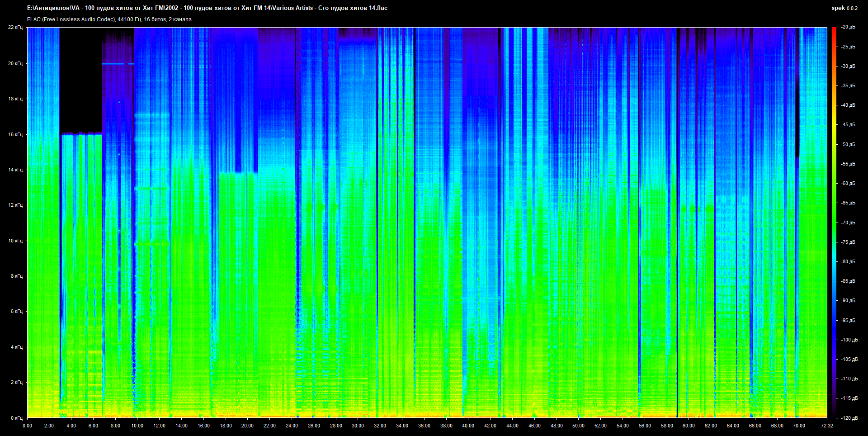Click the spek 0.8.2 version label
The image size is (868, 436).
844,8
